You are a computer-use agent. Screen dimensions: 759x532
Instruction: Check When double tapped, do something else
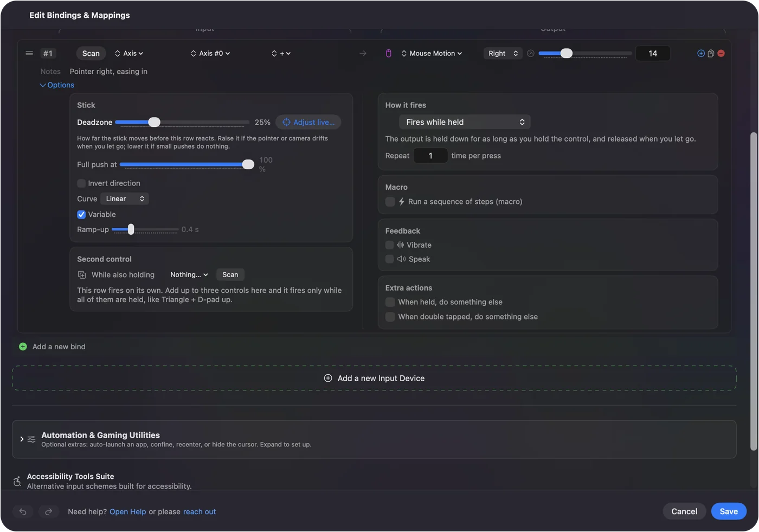click(x=390, y=317)
